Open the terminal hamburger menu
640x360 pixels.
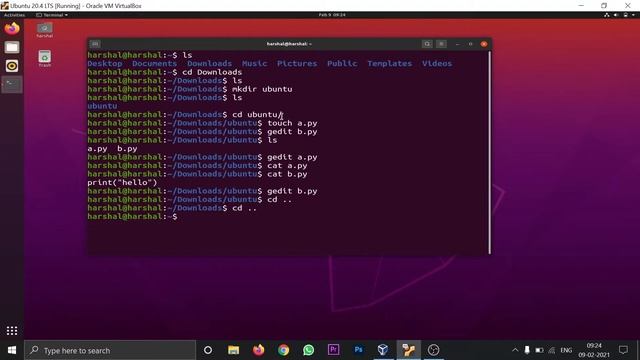pyautogui.click(x=441, y=44)
